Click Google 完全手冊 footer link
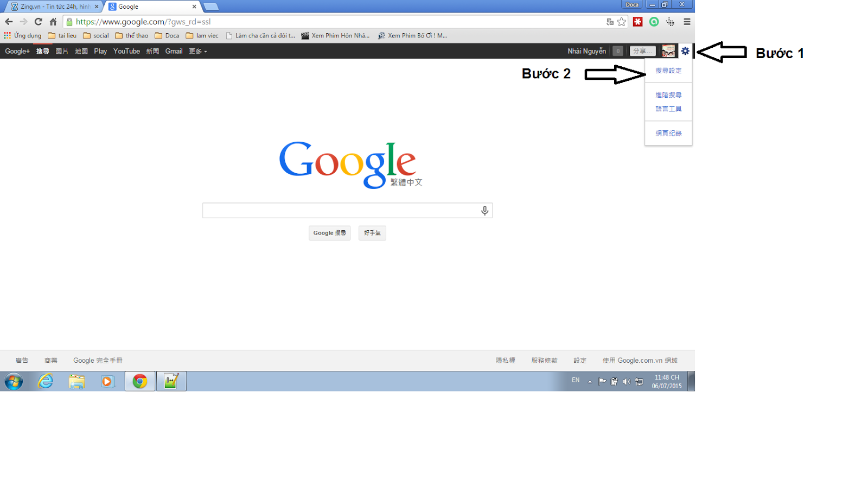 98,361
